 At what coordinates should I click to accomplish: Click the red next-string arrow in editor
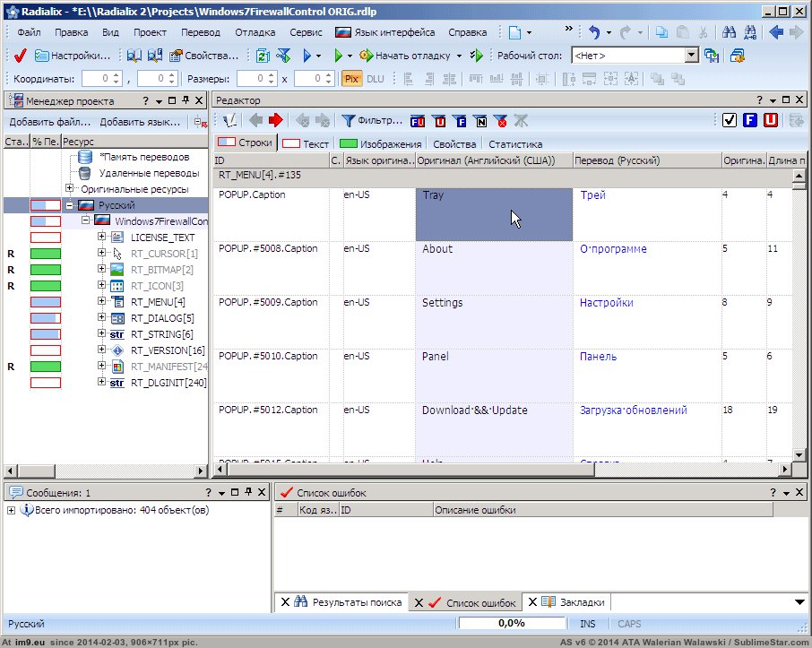[x=275, y=121]
